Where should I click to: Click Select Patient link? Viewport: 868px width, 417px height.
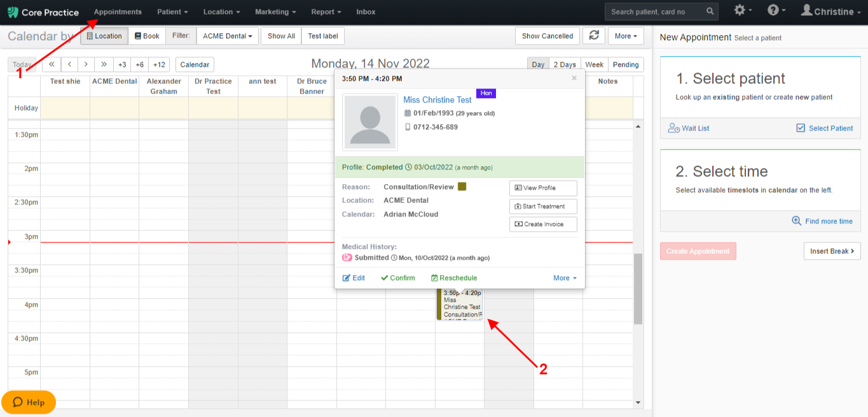pos(825,128)
